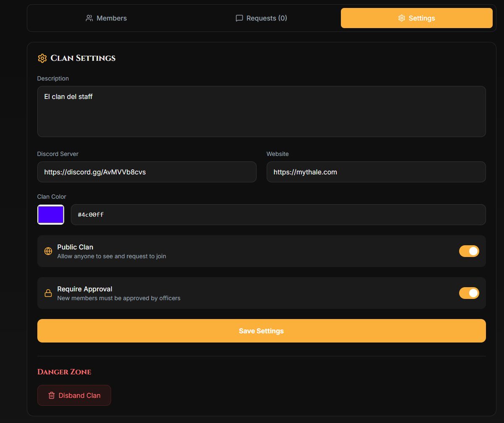Click 'Allow anyone to see and request to join'
The width and height of the screenshot is (504, 423).
click(112, 256)
